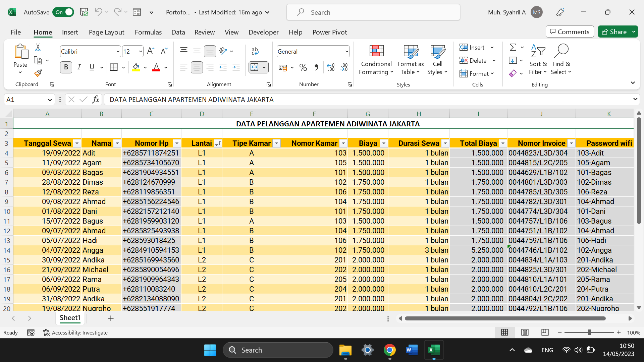Switch to Page Break Preview view
This screenshot has width=644, height=362.
click(x=545, y=333)
